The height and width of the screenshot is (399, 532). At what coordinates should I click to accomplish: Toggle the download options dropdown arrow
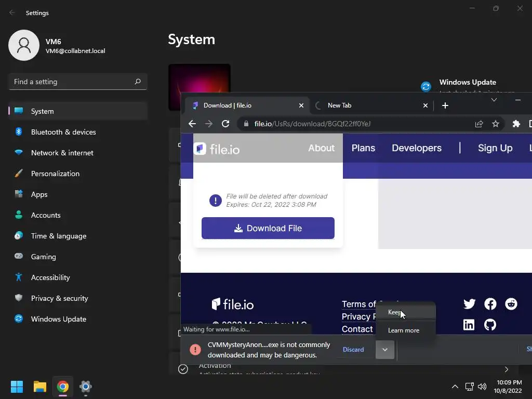[385, 350]
